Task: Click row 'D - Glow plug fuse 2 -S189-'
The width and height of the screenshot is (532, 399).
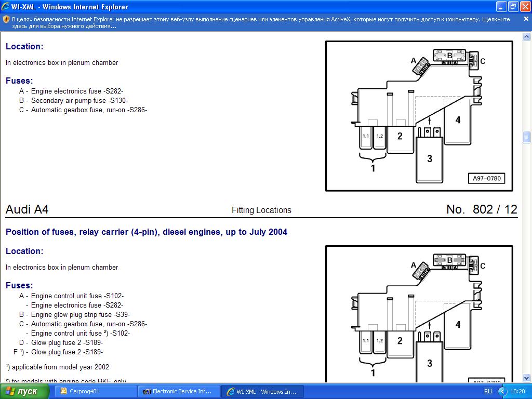Action: click(61, 343)
